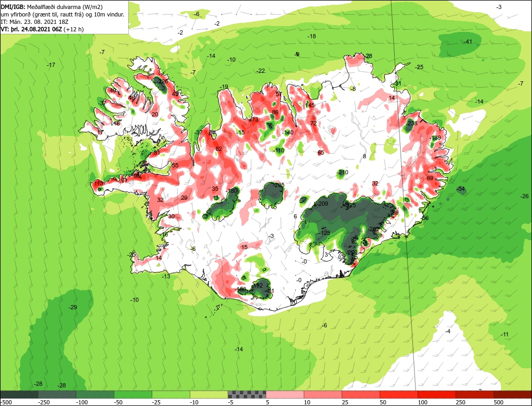Click the legend swatch between 25 and 50
Screen dimensions: 532x406
click(361, 394)
